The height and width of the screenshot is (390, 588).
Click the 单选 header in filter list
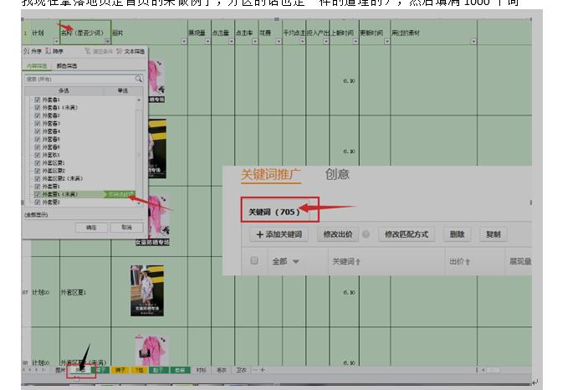coord(123,90)
